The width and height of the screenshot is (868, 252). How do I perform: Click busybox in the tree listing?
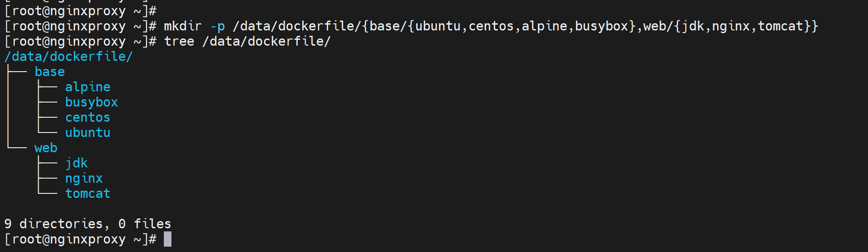[x=91, y=102]
